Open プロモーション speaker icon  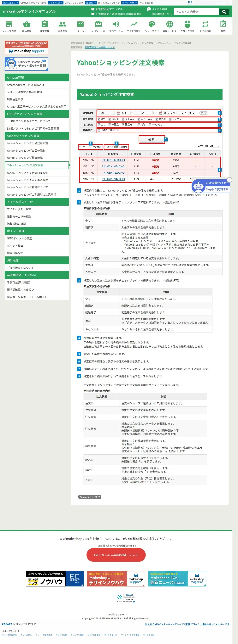point(116,26)
